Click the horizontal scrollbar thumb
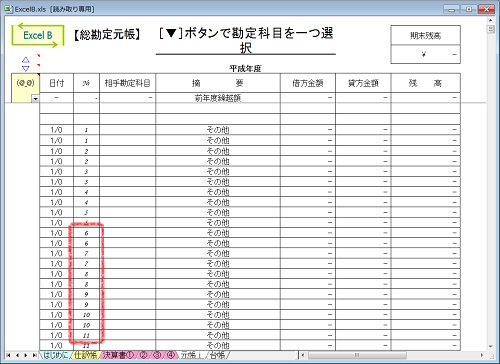 [357, 355]
